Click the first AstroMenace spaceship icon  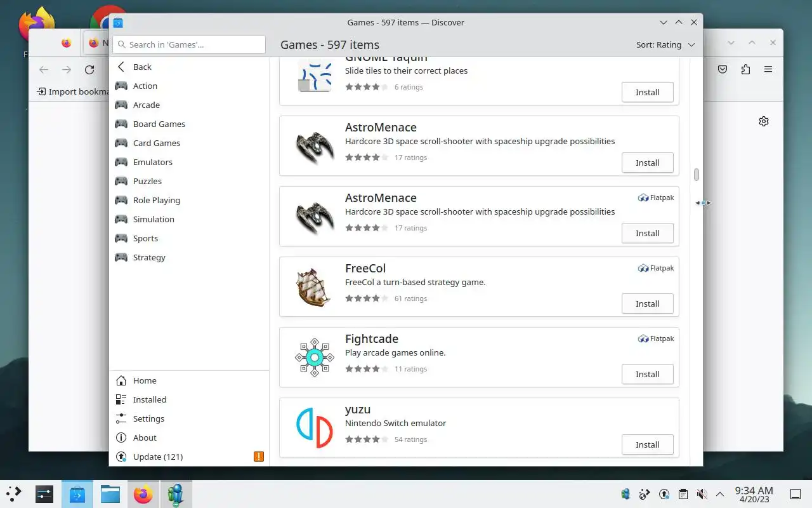coord(315,146)
